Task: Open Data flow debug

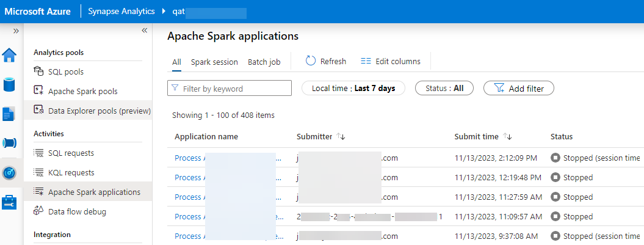Action: point(77,212)
